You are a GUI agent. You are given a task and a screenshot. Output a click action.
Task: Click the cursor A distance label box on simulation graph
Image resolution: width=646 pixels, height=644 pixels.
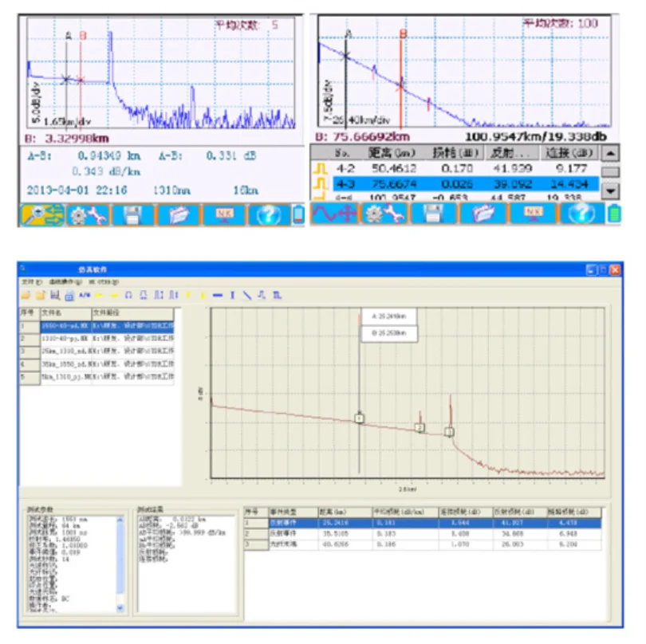389,316
